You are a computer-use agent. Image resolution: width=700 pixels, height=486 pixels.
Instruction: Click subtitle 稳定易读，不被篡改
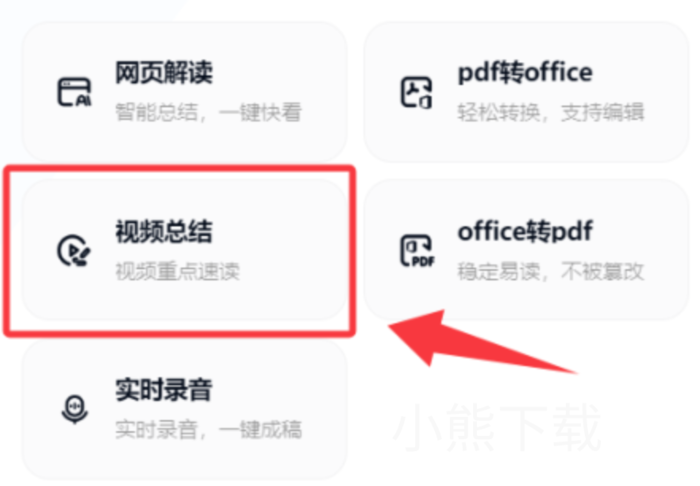[x=551, y=271]
